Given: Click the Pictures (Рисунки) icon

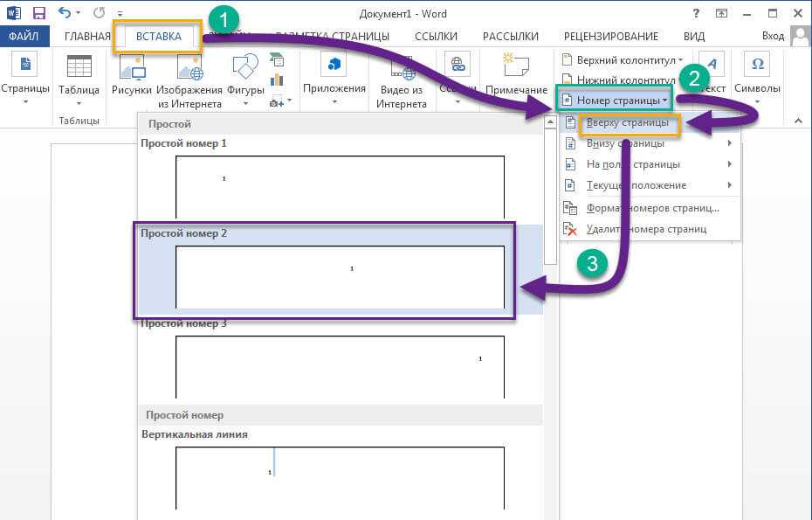Looking at the screenshot, I should click(x=132, y=67).
